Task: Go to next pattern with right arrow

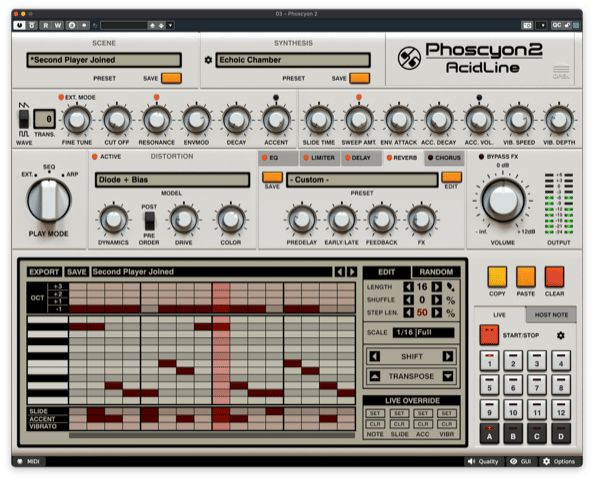Action: point(352,272)
